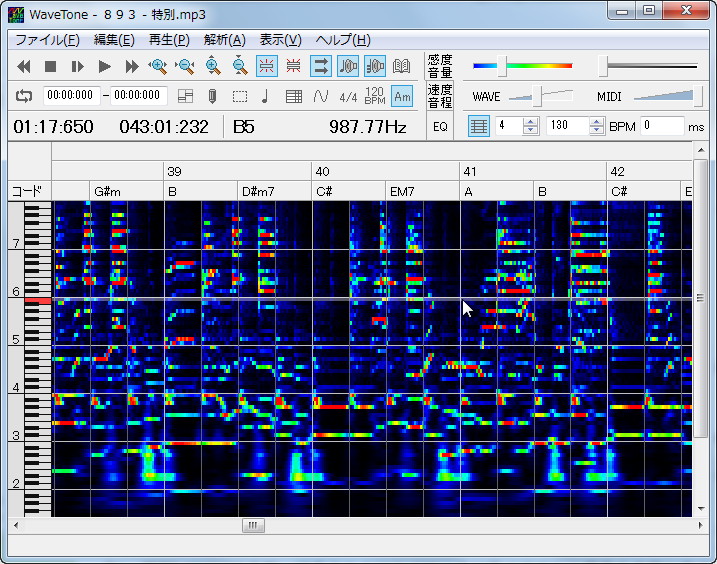Screen dimensions: 717x564
Task: Click the black volume slider handle
Action: click(x=603, y=66)
